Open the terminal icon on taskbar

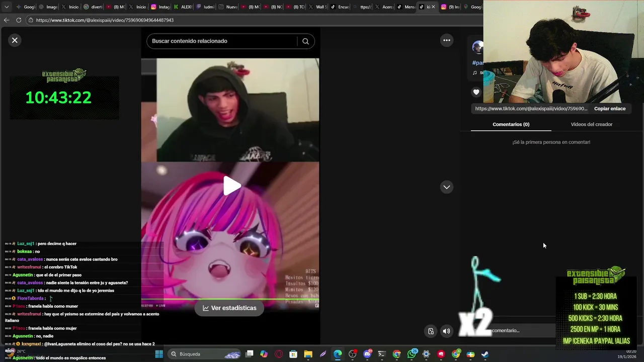tap(382, 354)
